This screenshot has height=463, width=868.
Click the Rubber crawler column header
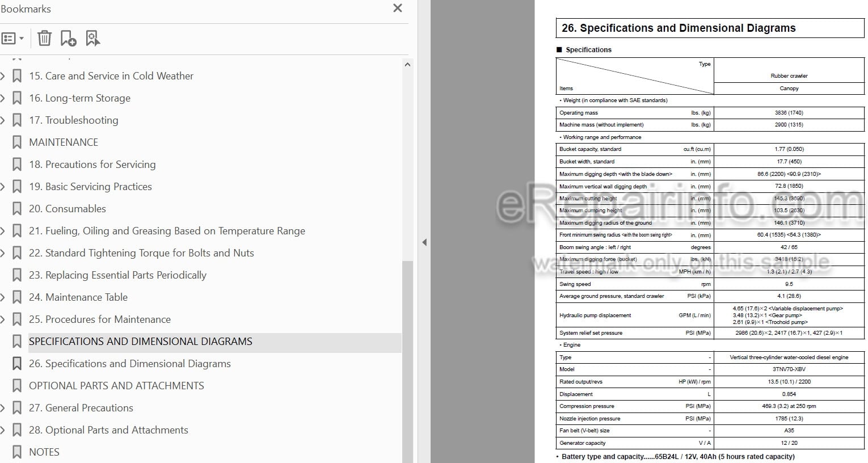coord(789,75)
